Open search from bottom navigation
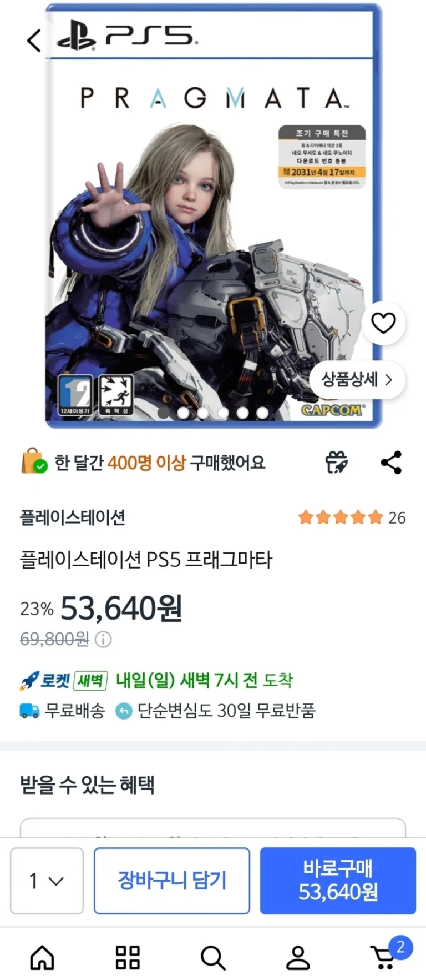 [x=213, y=958]
